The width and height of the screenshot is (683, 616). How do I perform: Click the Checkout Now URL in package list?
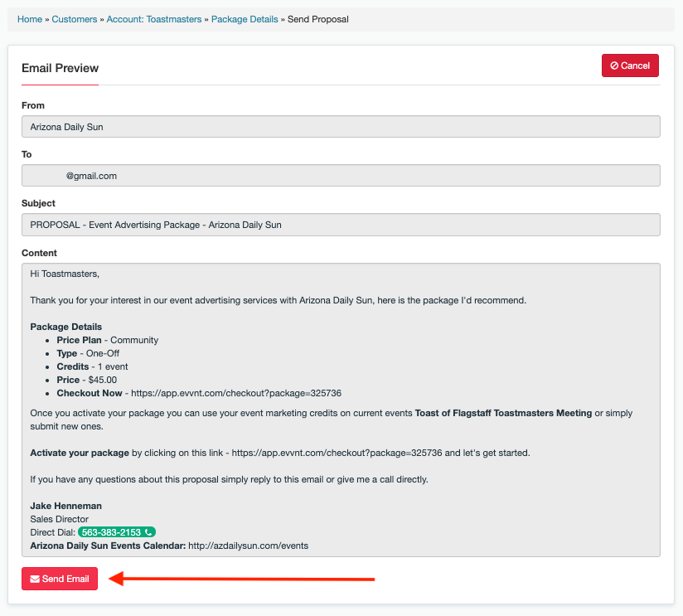click(236, 393)
